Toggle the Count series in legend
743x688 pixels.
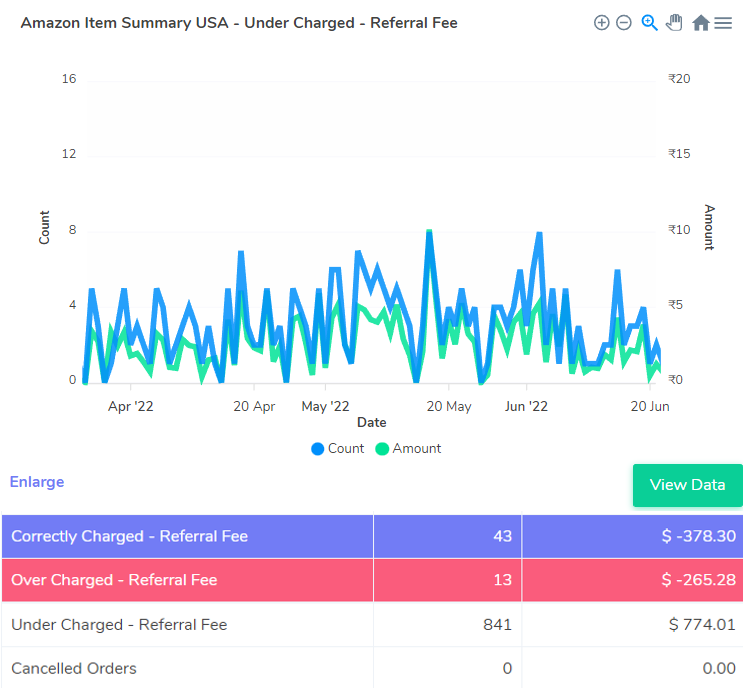pos(337,448)
